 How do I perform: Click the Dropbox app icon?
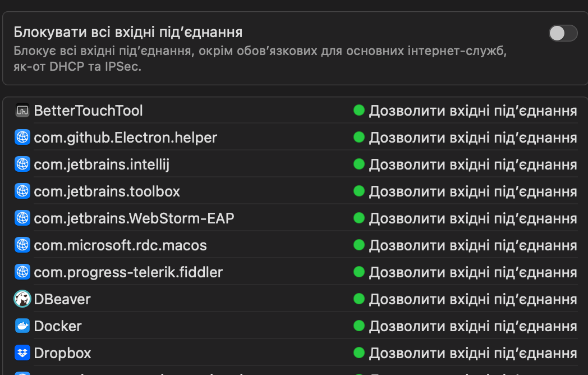22,353
